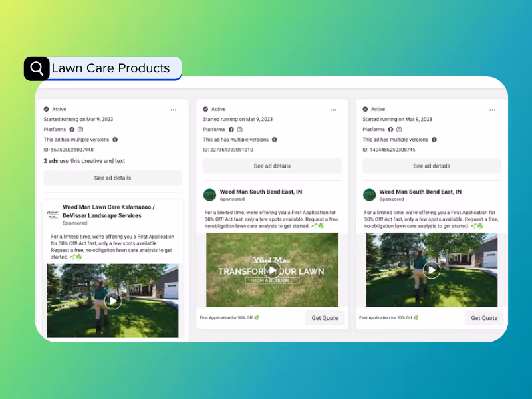
Task: Open the three-dot menu on the middle ad
Action: (x=333, y=110)
